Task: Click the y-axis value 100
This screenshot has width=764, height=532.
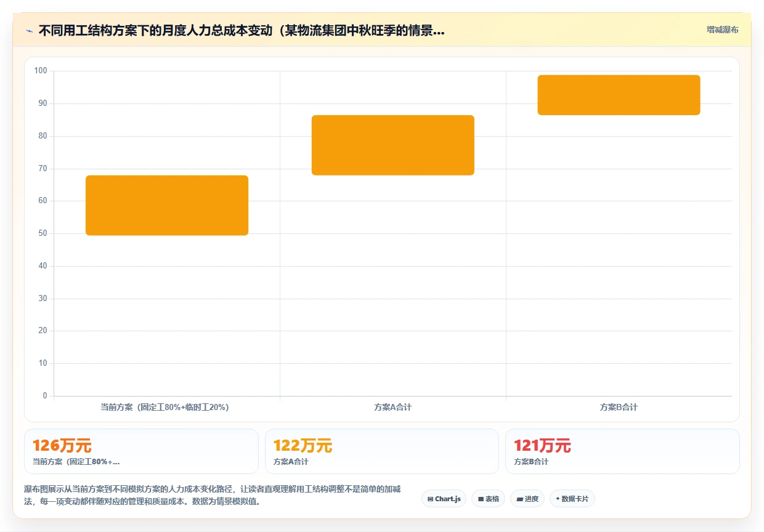Action: [41, 71]
